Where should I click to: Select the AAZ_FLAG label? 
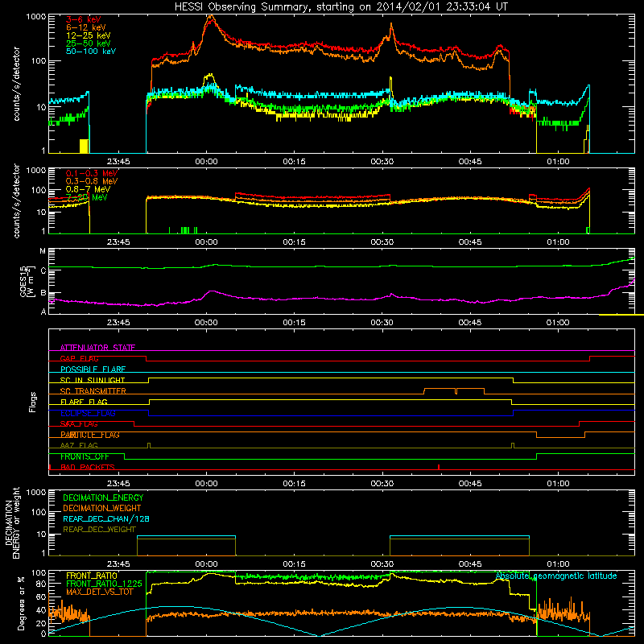point(79,446)
